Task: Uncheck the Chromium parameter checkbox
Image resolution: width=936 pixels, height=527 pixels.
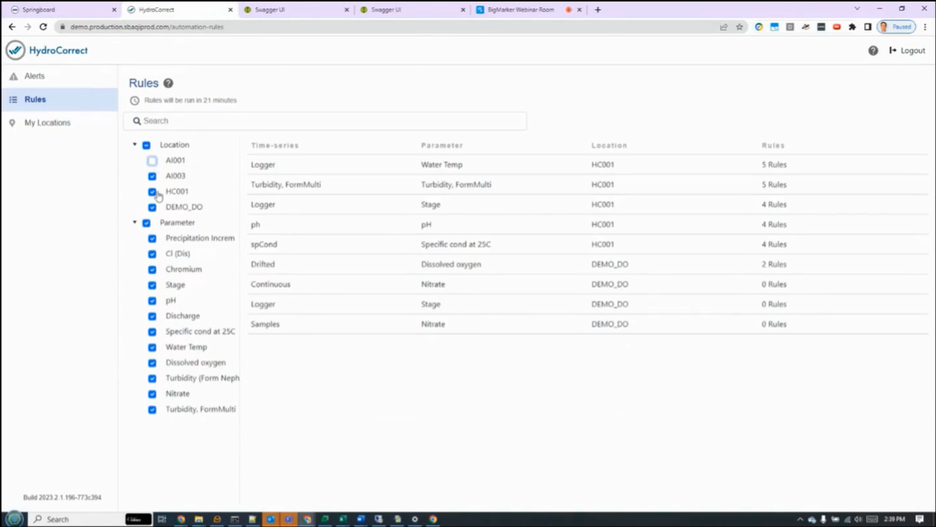Action: [x=152, y=270]
